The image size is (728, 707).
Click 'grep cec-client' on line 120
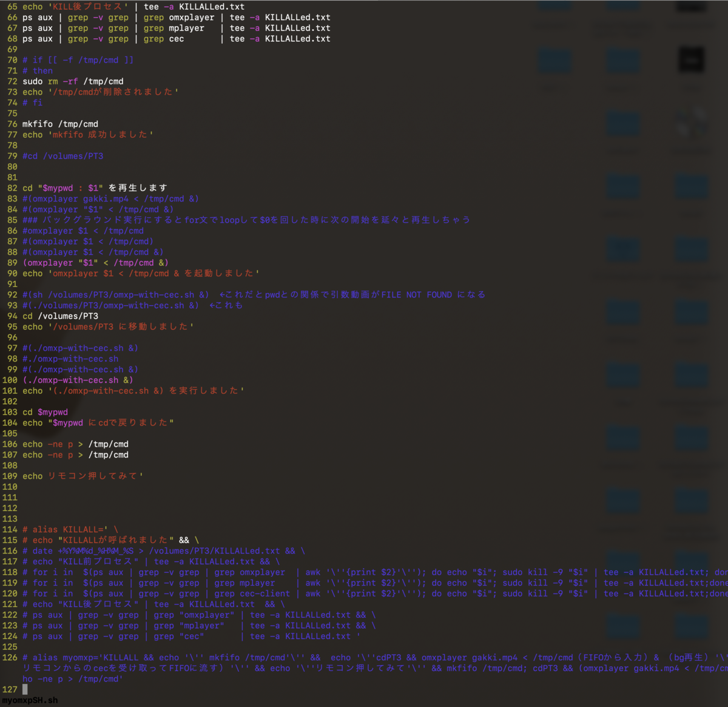coord(252,594)
